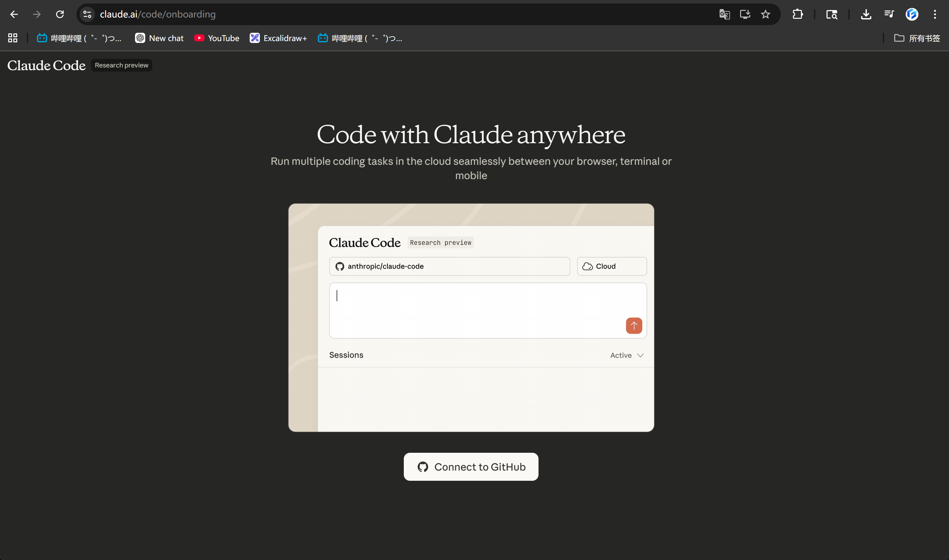
Task: View site information icon in address bar
Action: pyautogui.click(x=87, y=14)
